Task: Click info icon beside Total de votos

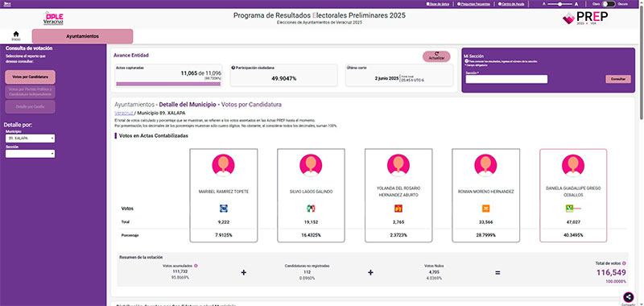Action: pos(625,263)
